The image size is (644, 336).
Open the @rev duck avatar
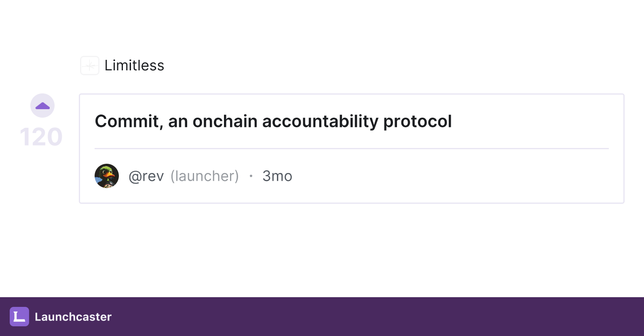click(107, 176)
